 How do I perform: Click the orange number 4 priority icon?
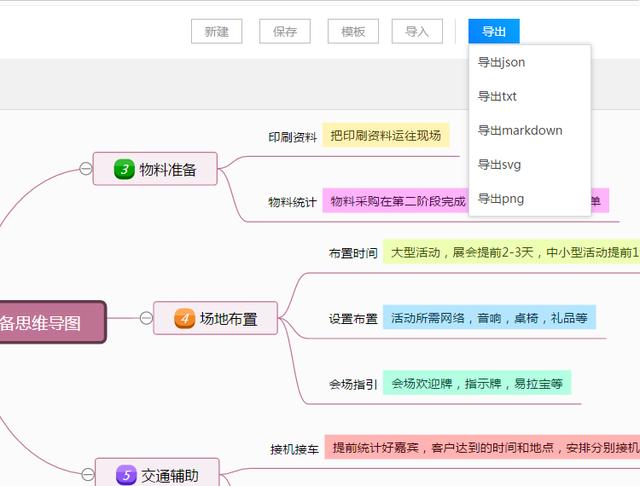(x=184, y=319)
